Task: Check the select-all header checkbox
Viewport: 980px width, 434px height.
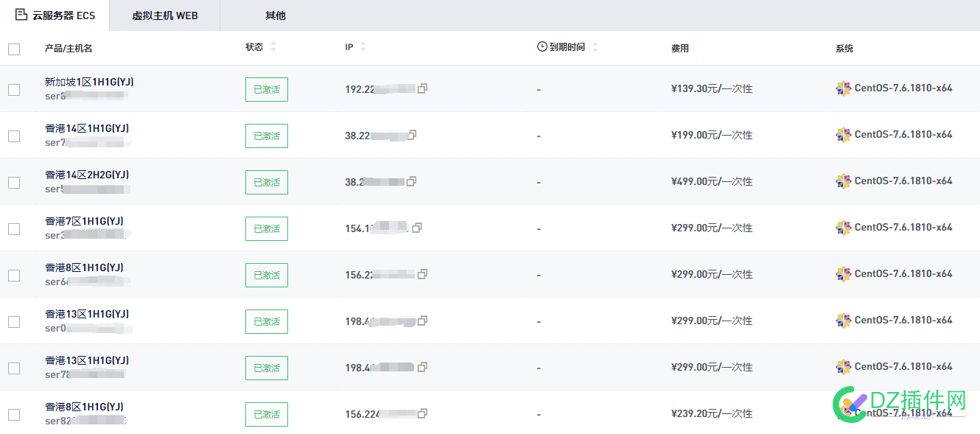Action: (x=14, y=49)
